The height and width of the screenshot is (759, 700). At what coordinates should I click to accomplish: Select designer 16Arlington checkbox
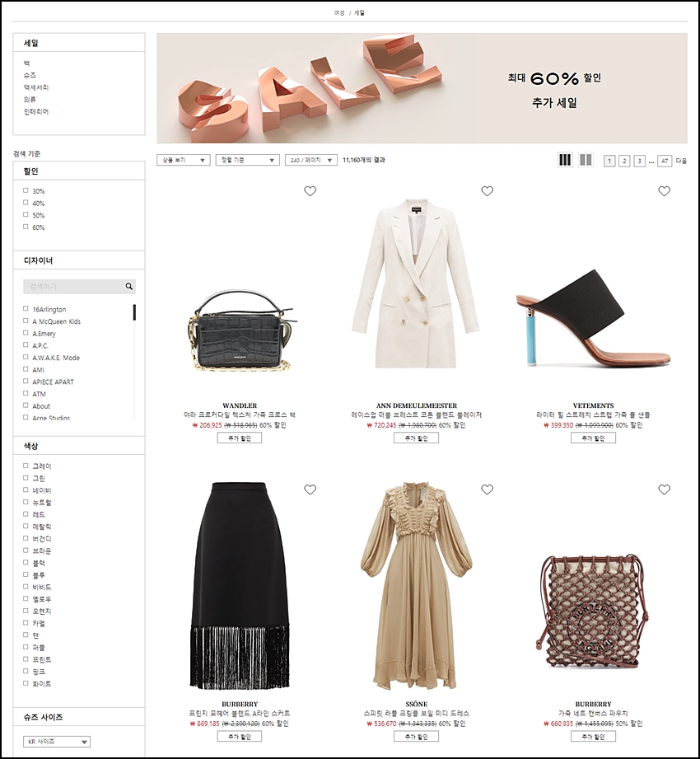click(26, 309)
